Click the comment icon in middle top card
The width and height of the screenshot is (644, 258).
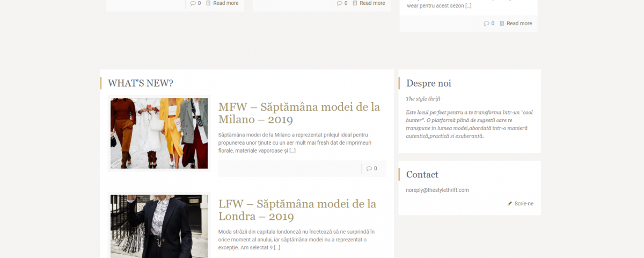click(x=340, y=3)
